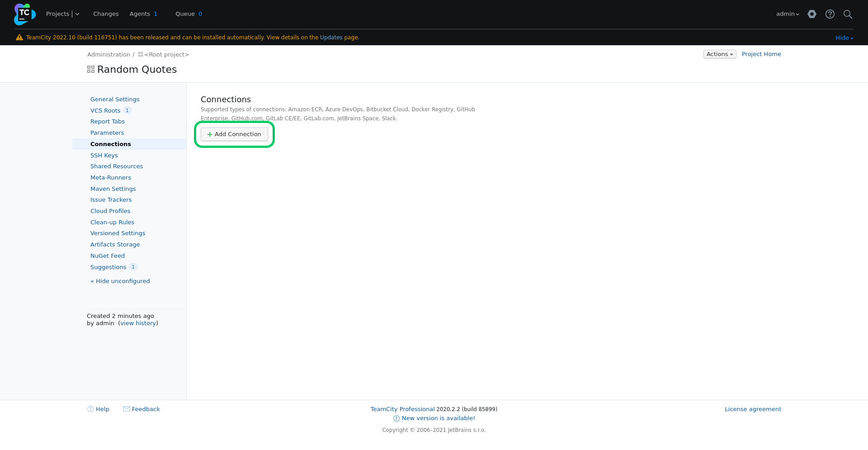Screen dimensions: 868x450
Task: Open the Feedback link
Action: click(146, 409)
